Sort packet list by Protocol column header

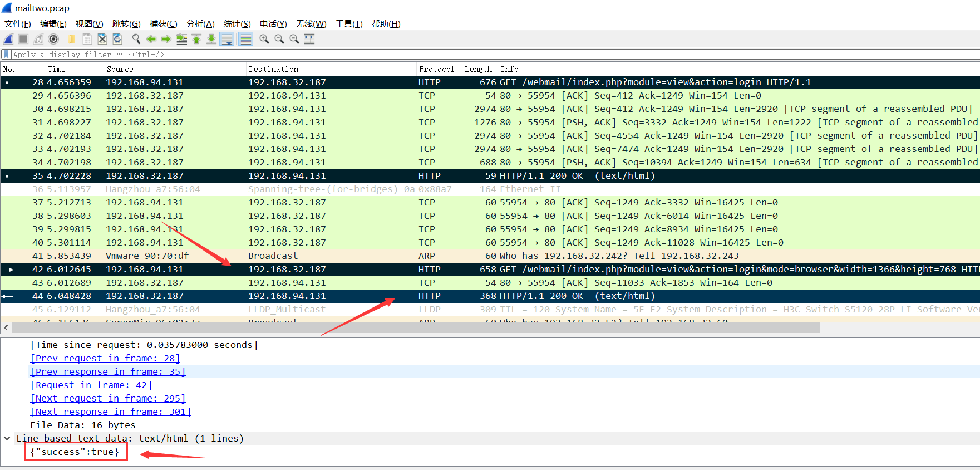coord(436,69)
